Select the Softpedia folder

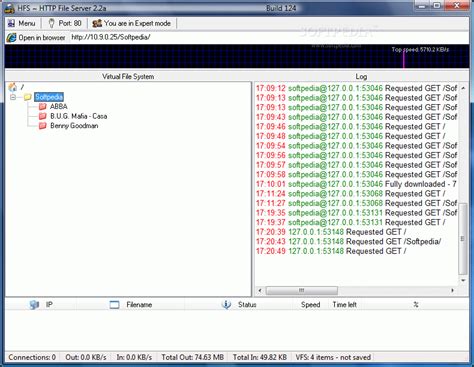pos(49,97)
